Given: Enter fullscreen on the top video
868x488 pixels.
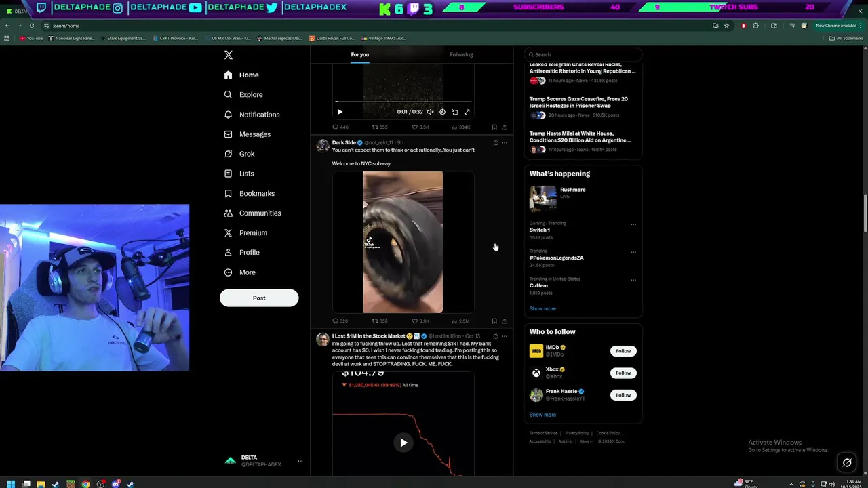Looking at the screenshot, I should pyautogui.click(x=467, y=112).
